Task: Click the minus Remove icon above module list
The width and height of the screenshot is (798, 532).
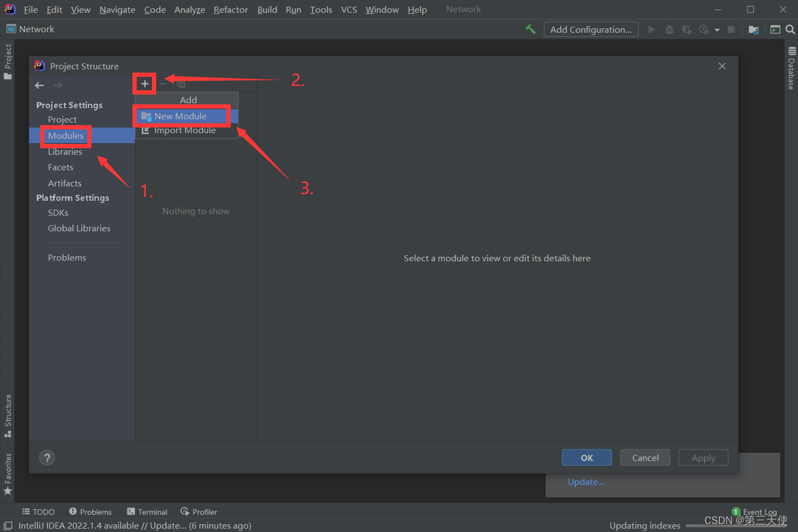Action: point(163,84)
